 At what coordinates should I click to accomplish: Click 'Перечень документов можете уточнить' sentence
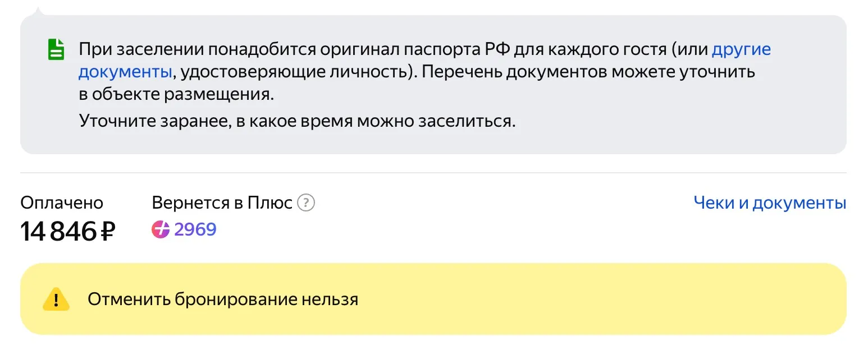click(x=579, y=72)
